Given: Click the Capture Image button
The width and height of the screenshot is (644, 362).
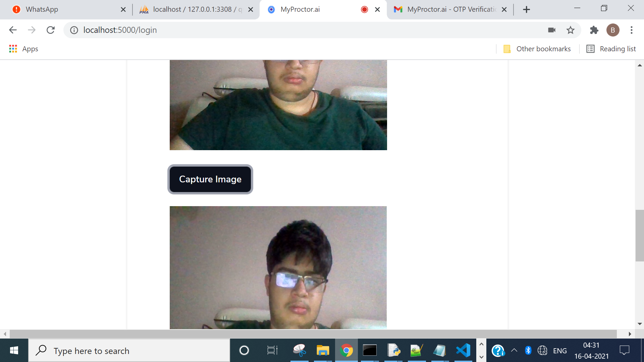Looking at the screenshot, I should pyautogui.click(x=210, y=179).
